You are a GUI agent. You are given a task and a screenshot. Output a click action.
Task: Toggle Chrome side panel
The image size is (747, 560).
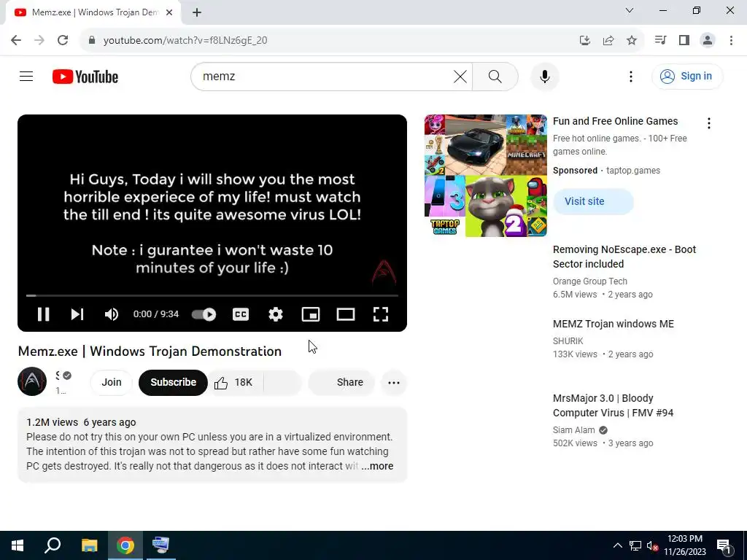click(x=684, y=40)
